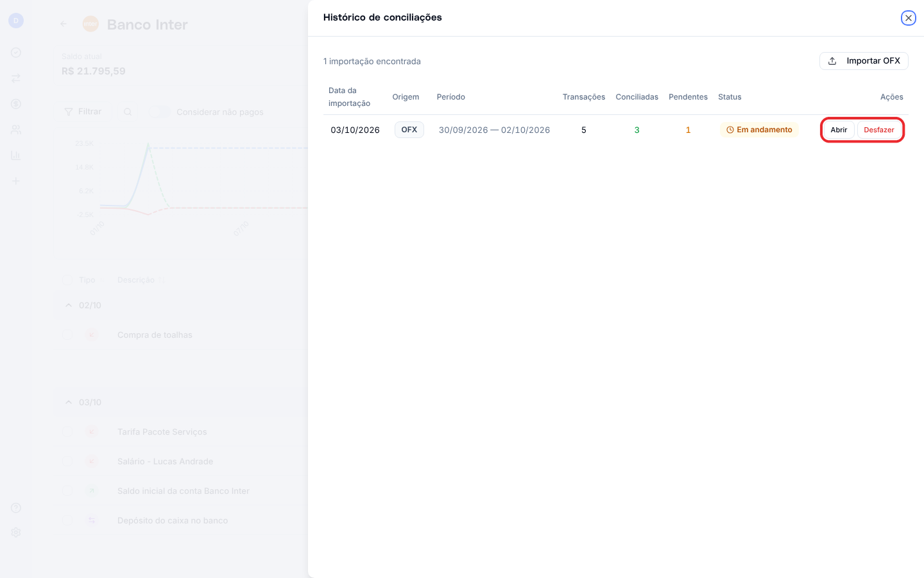Click the '1 importação encontrada' text
The image size is (924, 578).
tap(372, 62)
